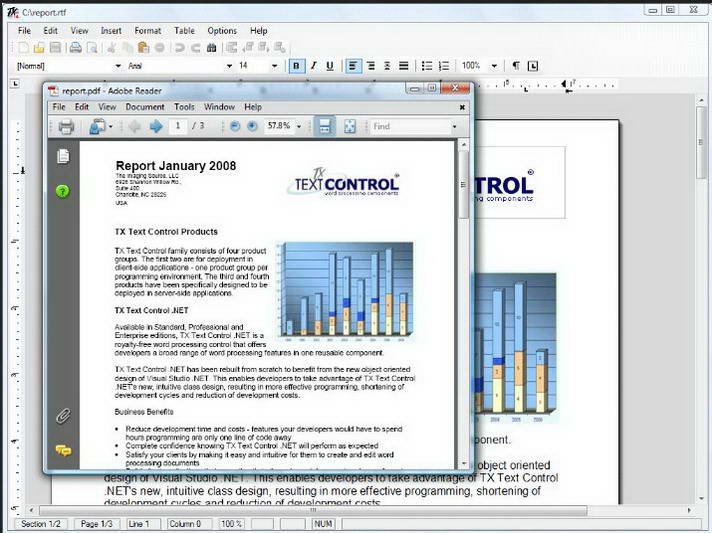Click the Find field in Adobe Reader
Screen dimensions: 712x533
[x=410, y=127]
